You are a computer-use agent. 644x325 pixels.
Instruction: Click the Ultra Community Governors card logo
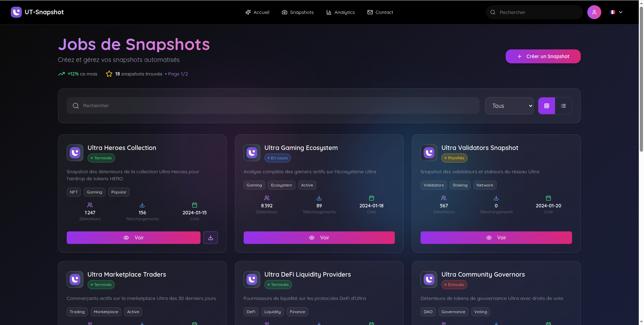pos(429,279)
